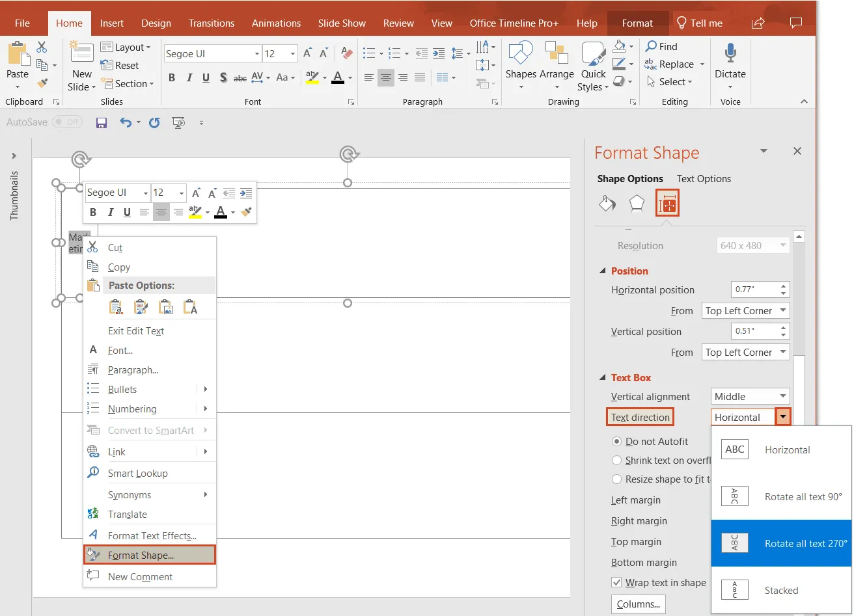Select Rotate all text 90° option
This screenshot has height=616, width=854.
click(781, 496)
